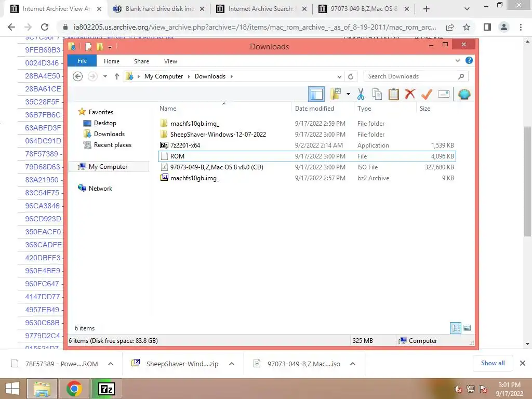
Task: Bookmark this page star icon
Action: 467,27
